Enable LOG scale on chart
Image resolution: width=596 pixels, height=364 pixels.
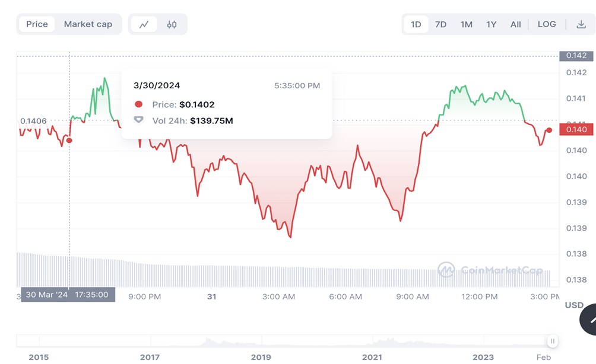(x=547, y=24)
